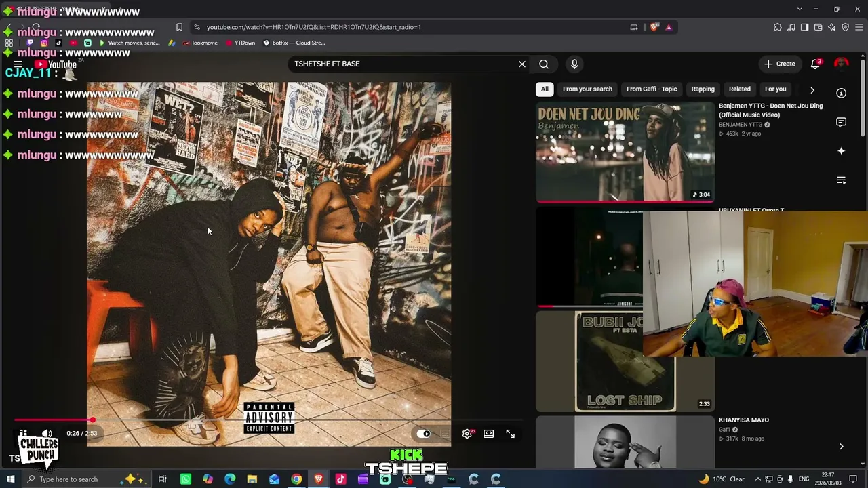Open the ENG language indicator

(804, 479)
